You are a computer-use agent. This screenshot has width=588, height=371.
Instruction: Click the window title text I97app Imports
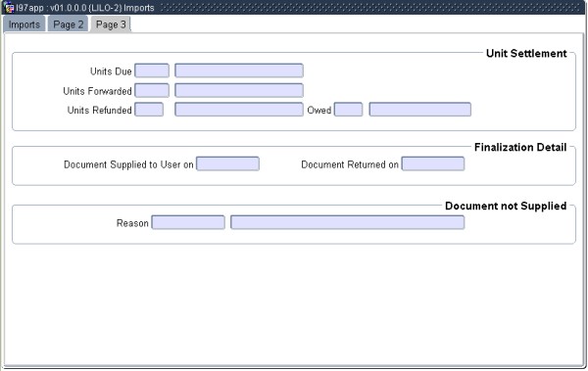pos(85,8)
